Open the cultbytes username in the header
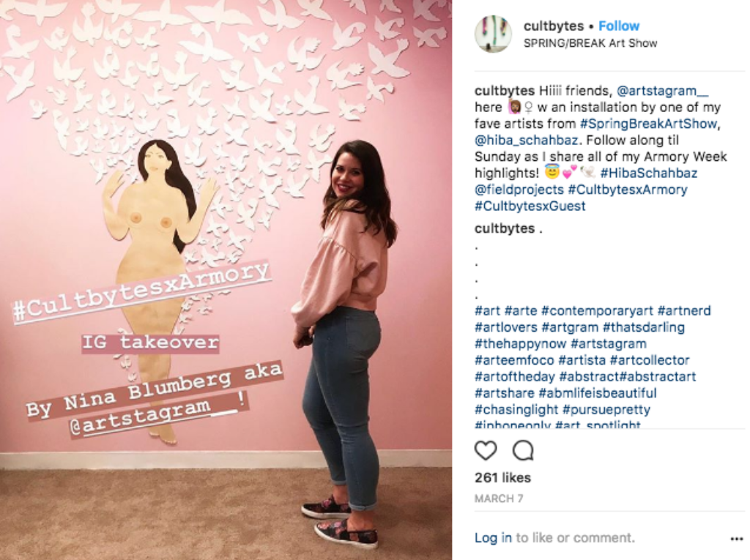Viewport: 750px width, 560px height. pyautogui.click(x=554, y=26)
